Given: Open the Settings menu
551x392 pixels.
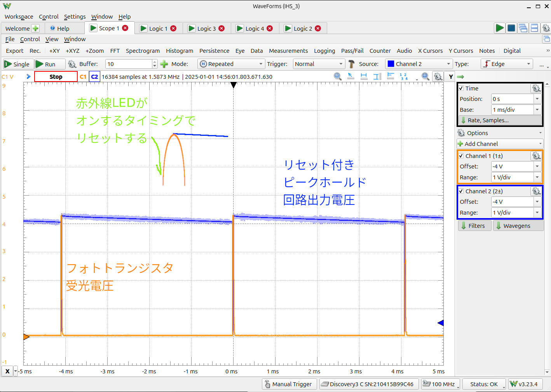Looking at the screenshot, I should tap(75, 17).
